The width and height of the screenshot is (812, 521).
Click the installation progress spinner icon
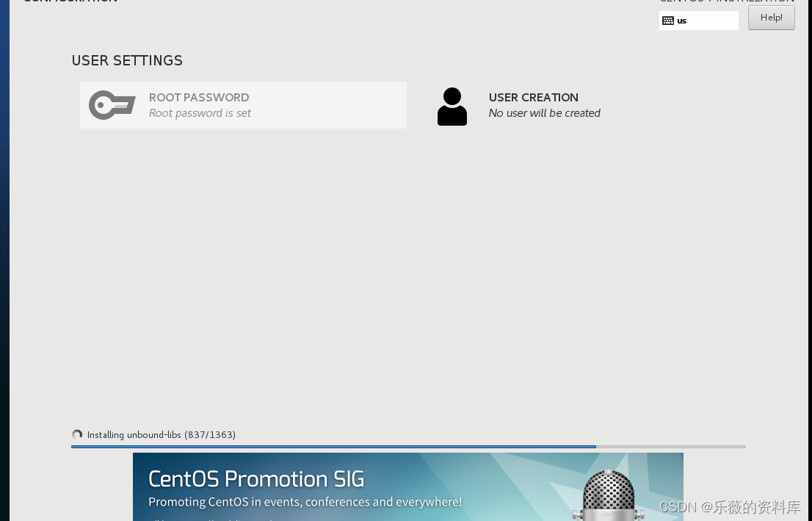77,434
